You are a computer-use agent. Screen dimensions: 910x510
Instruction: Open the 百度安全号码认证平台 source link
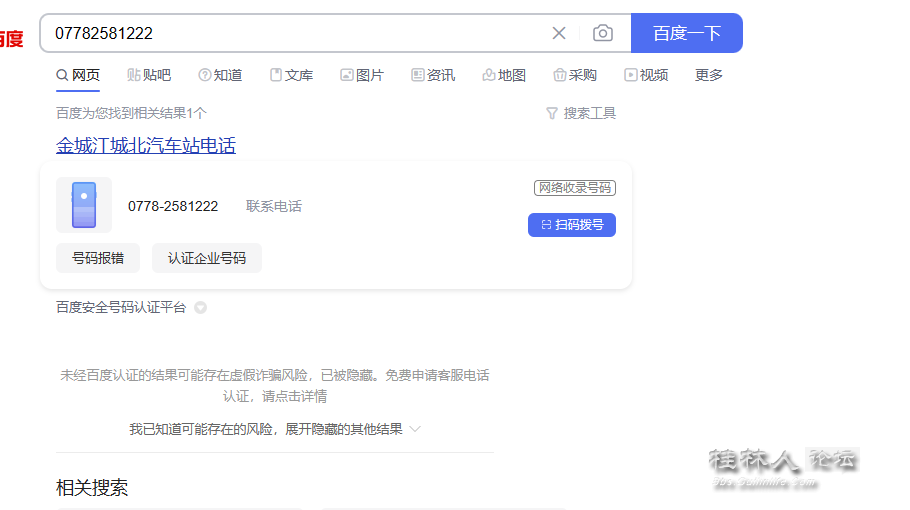(x=121, y=308)
